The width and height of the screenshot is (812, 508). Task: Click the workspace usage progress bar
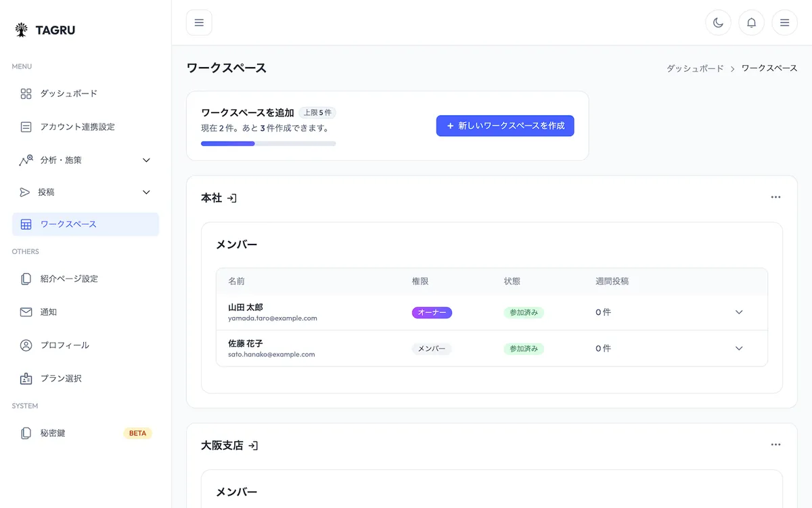[x=268, y=143]
